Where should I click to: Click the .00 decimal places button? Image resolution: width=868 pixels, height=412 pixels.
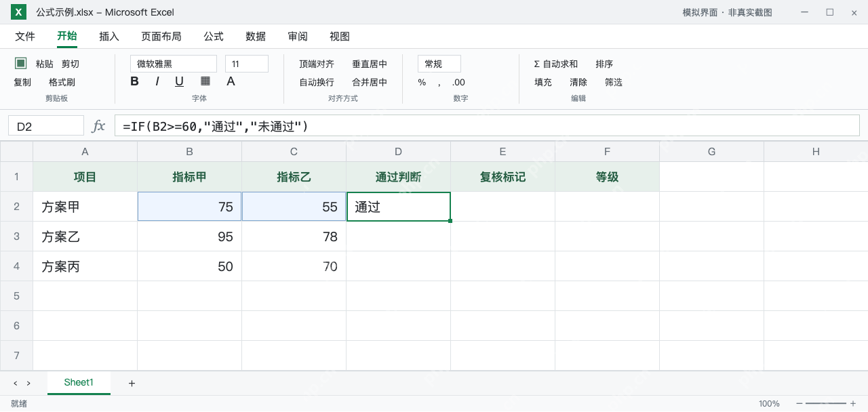coord(458,83)
